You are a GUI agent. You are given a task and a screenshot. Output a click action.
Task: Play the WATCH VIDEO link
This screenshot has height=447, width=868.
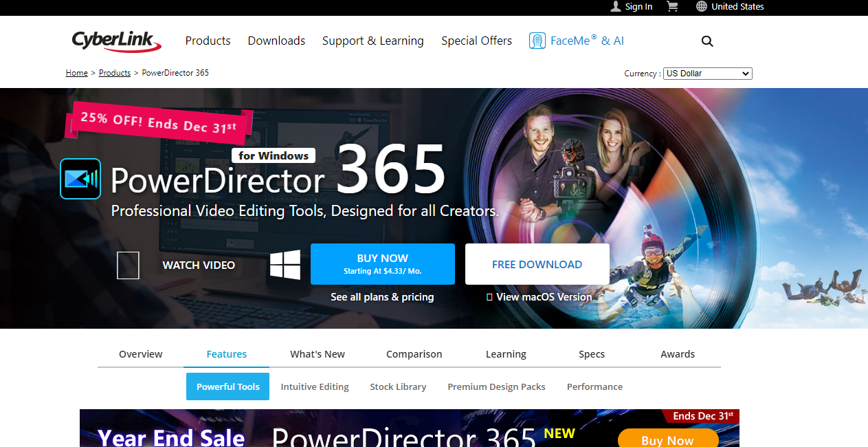(198, 265)
